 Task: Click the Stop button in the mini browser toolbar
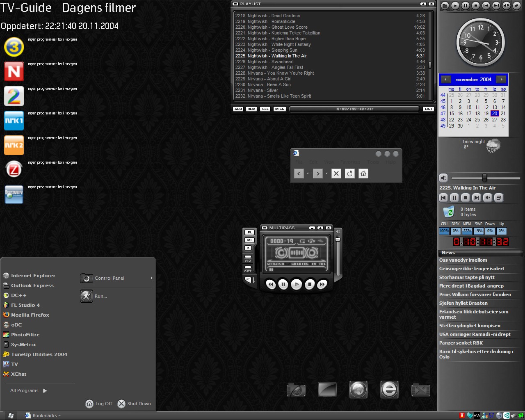(x=336, y=173)
